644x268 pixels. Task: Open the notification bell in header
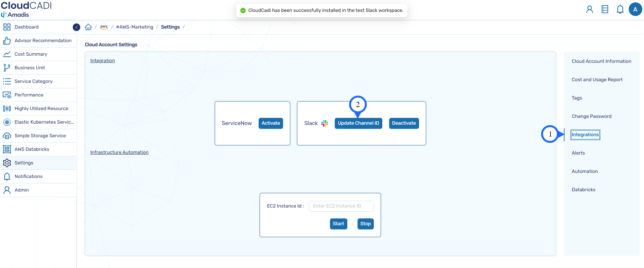pos(620,10)
